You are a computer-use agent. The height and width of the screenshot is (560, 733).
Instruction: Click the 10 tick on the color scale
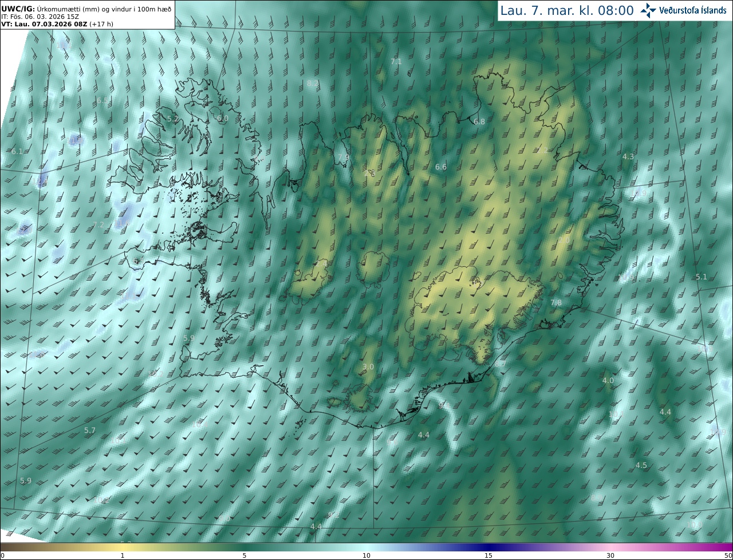pos(366,555)
